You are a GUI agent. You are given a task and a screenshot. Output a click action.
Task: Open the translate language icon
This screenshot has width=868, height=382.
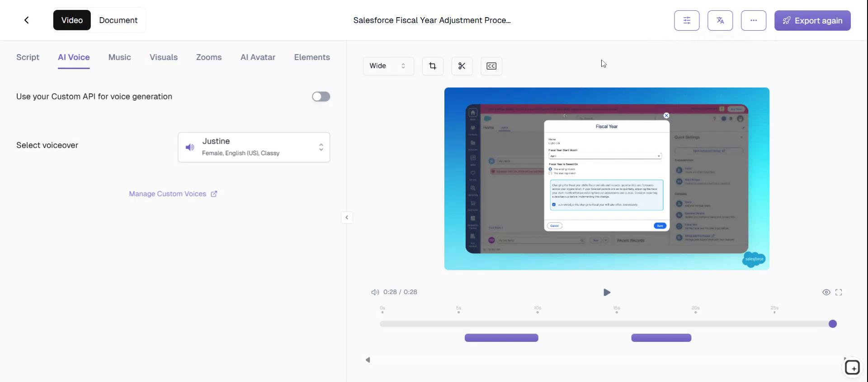(720, 20)
